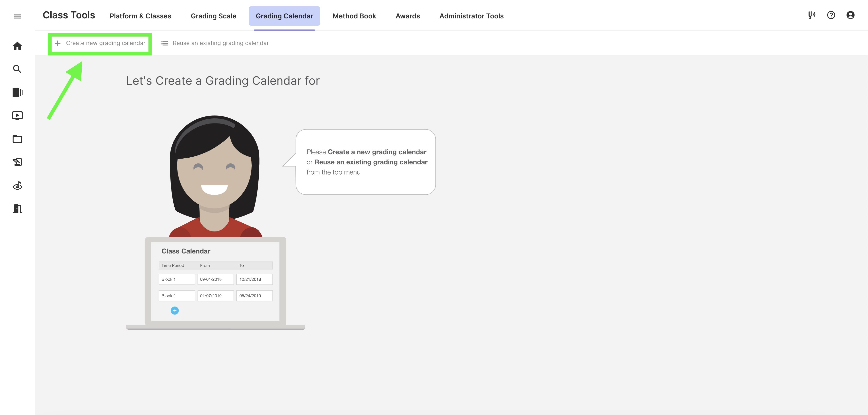Open the sight-reading eye-with-note icon
This screenshot has height=415, width=868.
point(17,186)
